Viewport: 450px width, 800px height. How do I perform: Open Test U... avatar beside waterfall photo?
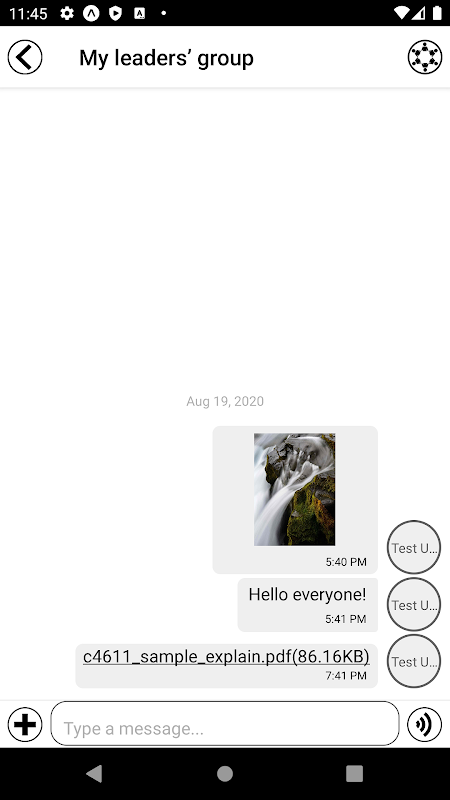tap(414, 547)
